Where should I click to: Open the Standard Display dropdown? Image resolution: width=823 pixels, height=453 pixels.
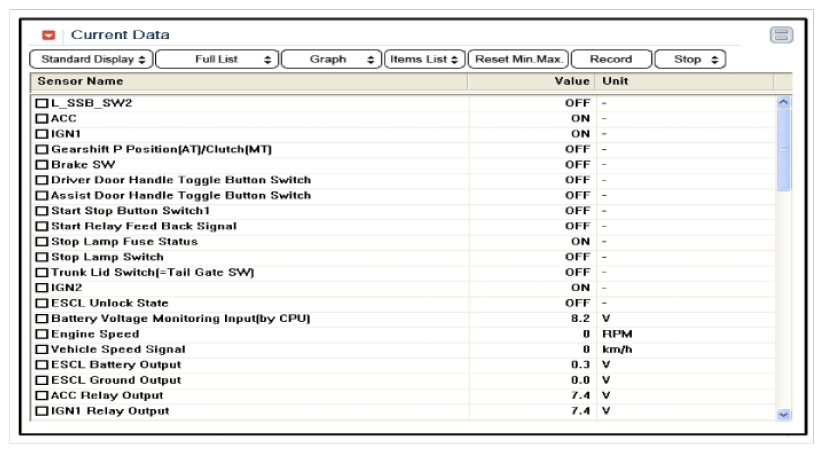(x=92, y=59)
